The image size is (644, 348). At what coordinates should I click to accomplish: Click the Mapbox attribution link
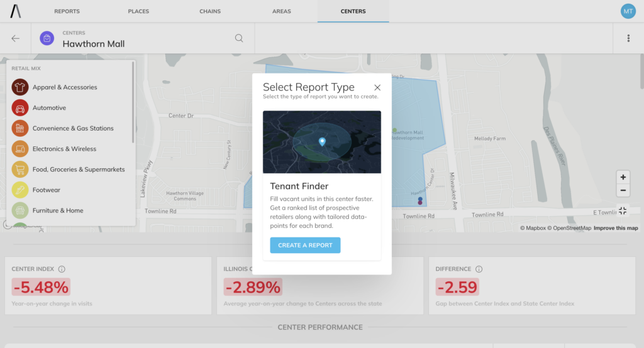coord(533,228)
